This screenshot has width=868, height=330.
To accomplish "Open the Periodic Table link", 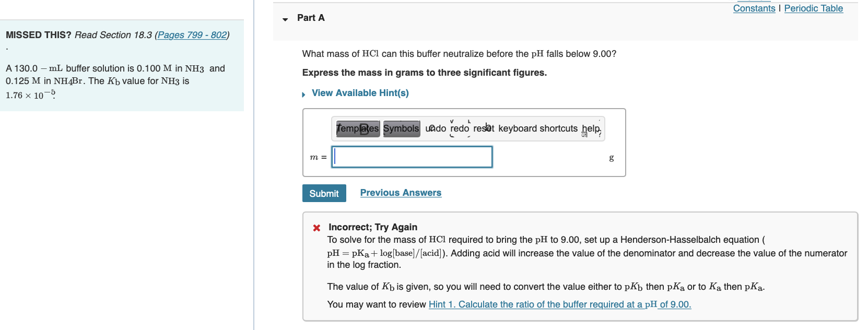I will click(x=814, y=8).
